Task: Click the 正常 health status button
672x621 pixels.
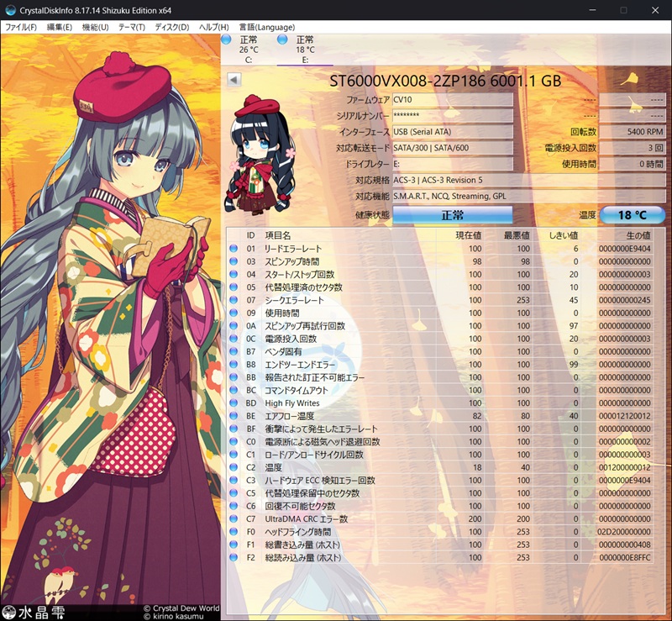Action: click(x=453, y=215)
